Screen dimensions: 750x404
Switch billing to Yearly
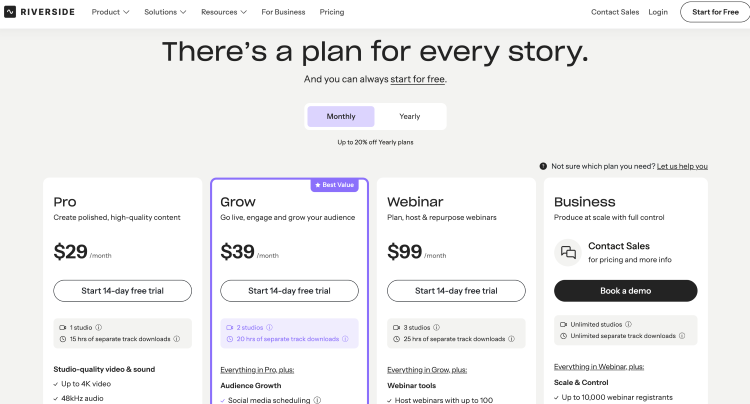[x=409, y=116]
